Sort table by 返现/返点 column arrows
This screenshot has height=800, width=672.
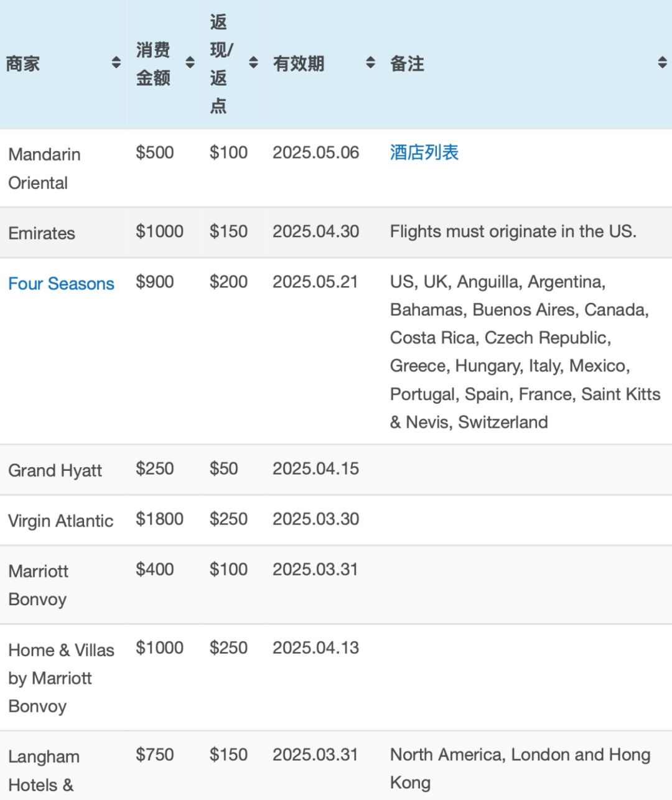253,63
